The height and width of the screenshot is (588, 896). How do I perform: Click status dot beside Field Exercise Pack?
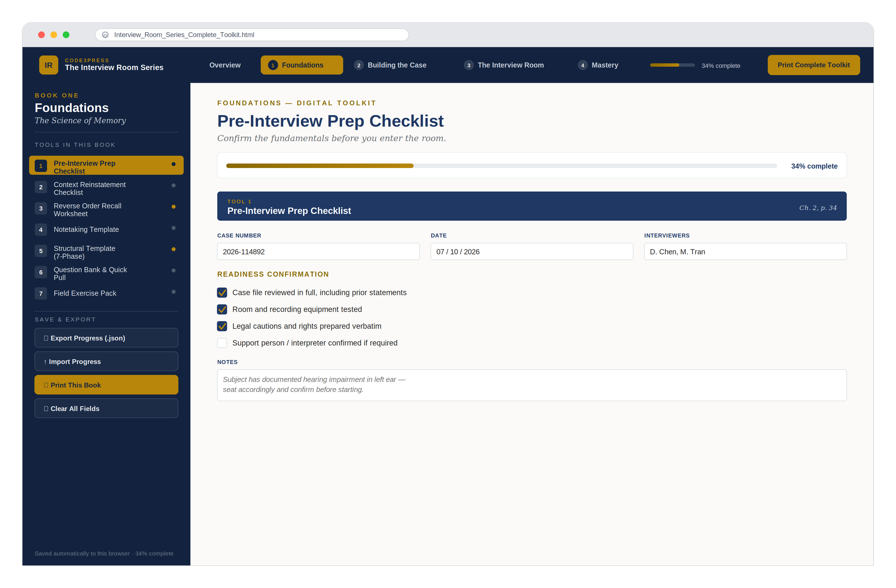click(173, 292)
